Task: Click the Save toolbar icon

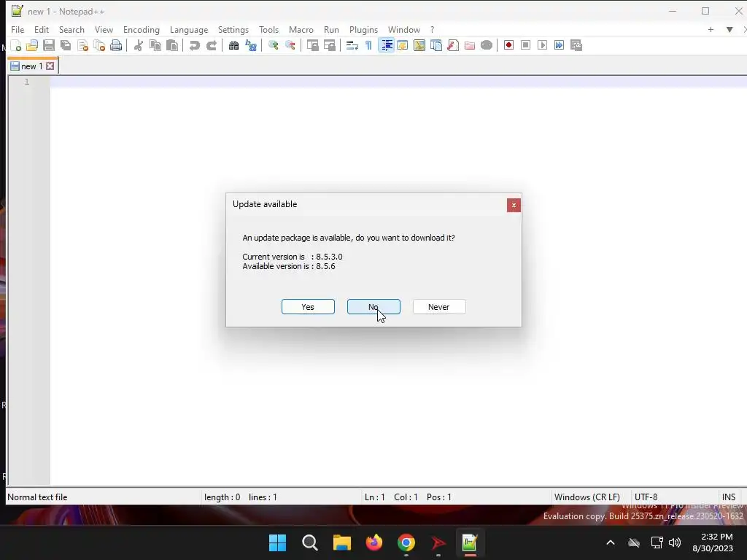Action: pyautogui.click(x=49, y=45)
